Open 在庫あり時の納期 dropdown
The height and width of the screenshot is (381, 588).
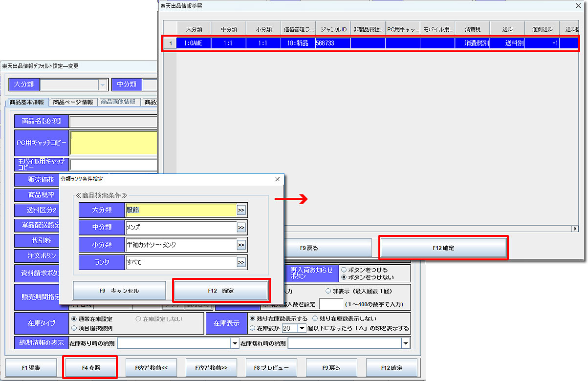pos(234,343)
